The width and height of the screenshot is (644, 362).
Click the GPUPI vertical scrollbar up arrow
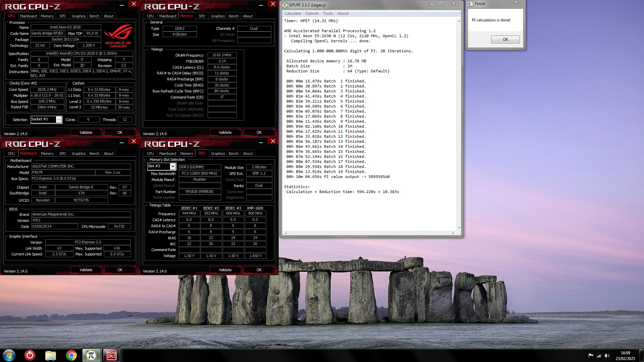(459, 21)
